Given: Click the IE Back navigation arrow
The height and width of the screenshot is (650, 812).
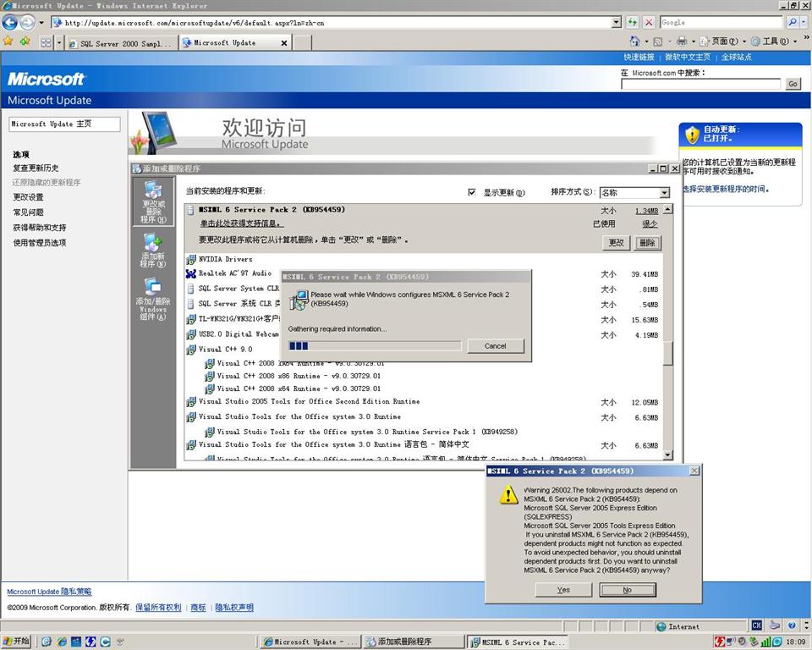Looking at the screenshot, I should [10, 22].
